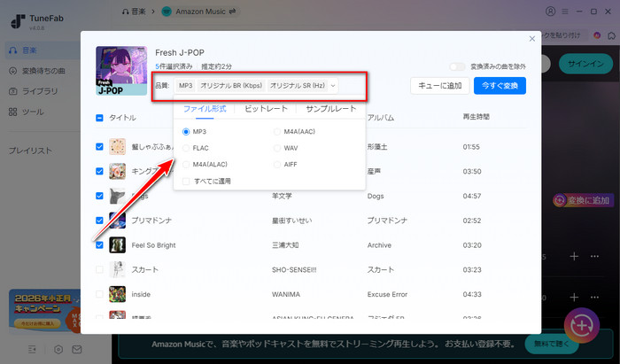Click the 星街すいせい artist text
The height and width of the screenshot is (364, 620).
[x=291, y=221]
